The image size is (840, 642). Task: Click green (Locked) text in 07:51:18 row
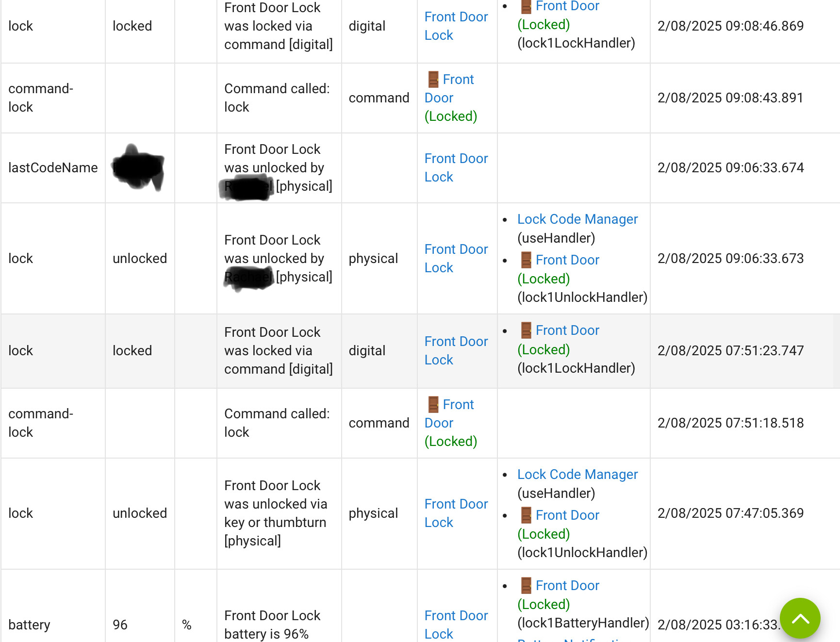point(450,442)
